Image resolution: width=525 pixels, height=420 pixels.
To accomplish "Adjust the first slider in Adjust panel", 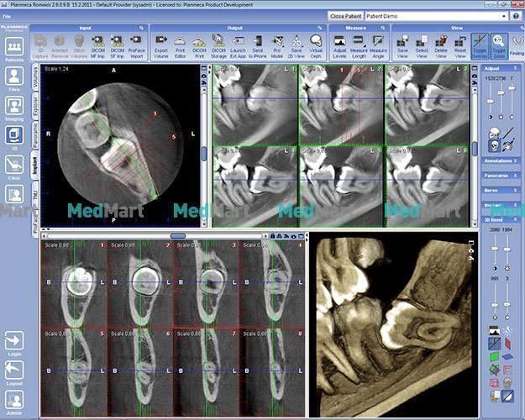I will pyautogui.click(x=491, y=101).
